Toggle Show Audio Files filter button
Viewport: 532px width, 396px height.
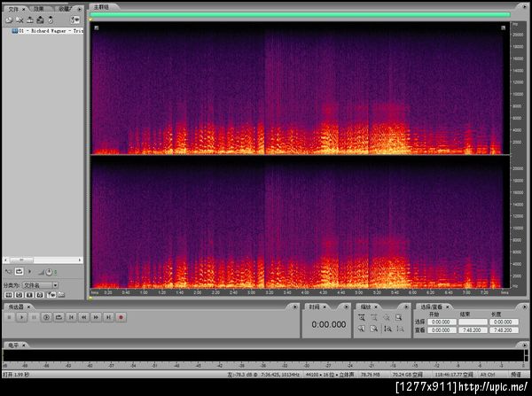point(9,295)
